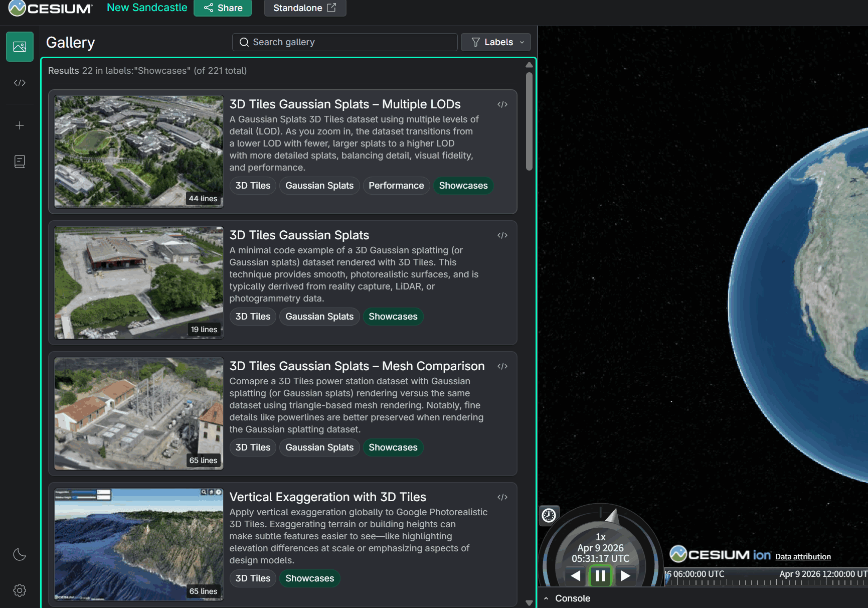View code icon for Vertical Exaggeration example
The image size is (868, 608).
click(x=502, y=497)
